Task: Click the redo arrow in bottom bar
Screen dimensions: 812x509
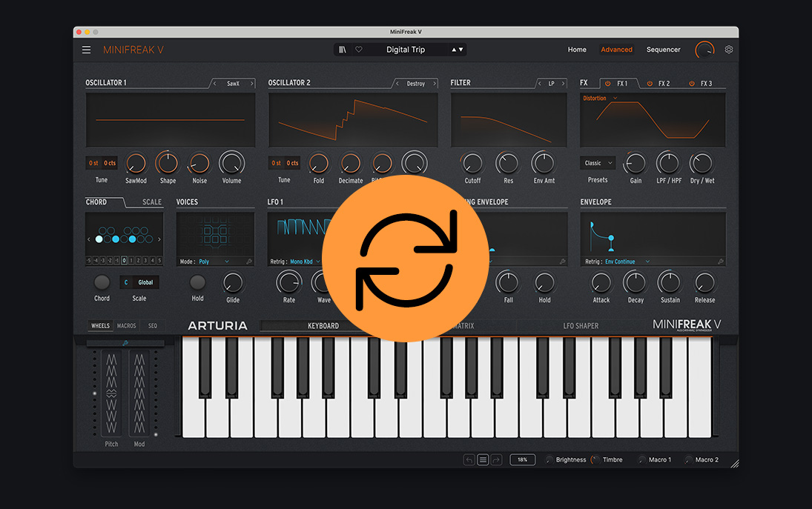Action: [496, 460]
